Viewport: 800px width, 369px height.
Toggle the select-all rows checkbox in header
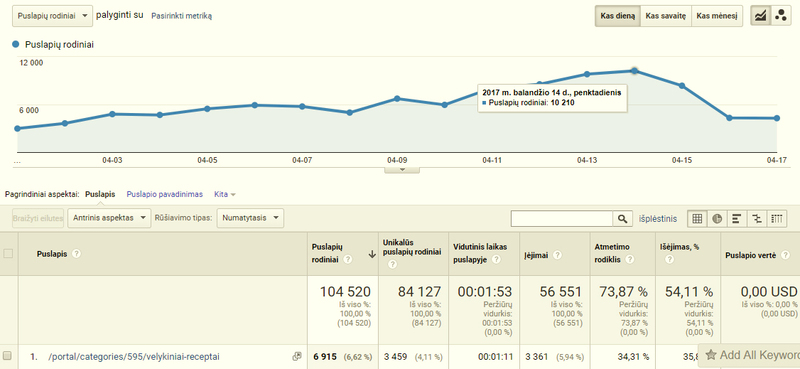point(8,253)
